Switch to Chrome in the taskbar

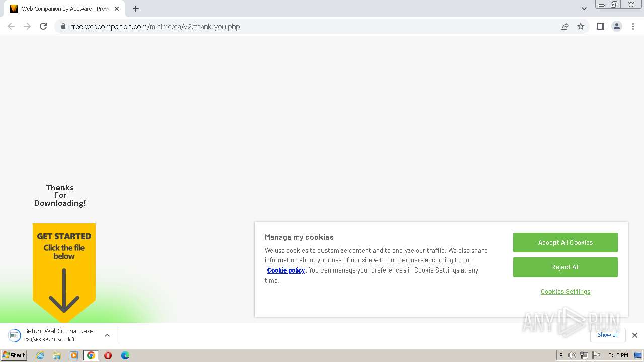91,355
